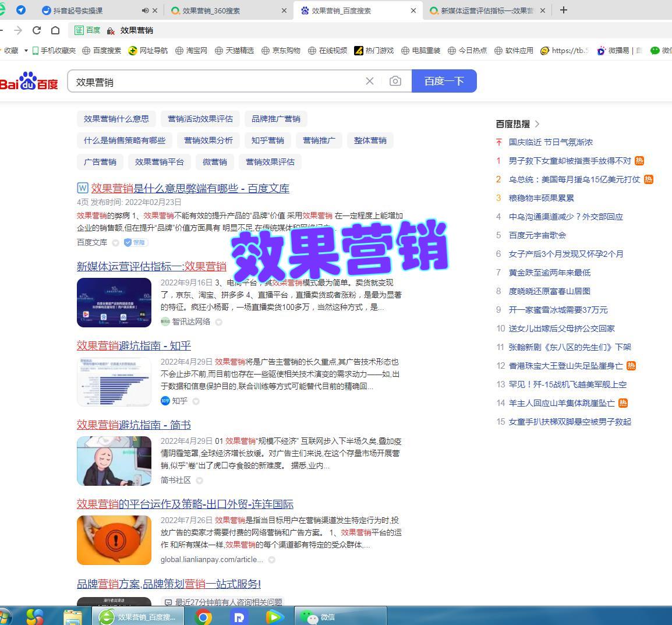
Task: Click the site certificate 证 百度 badge
Action: click(87, 30)
